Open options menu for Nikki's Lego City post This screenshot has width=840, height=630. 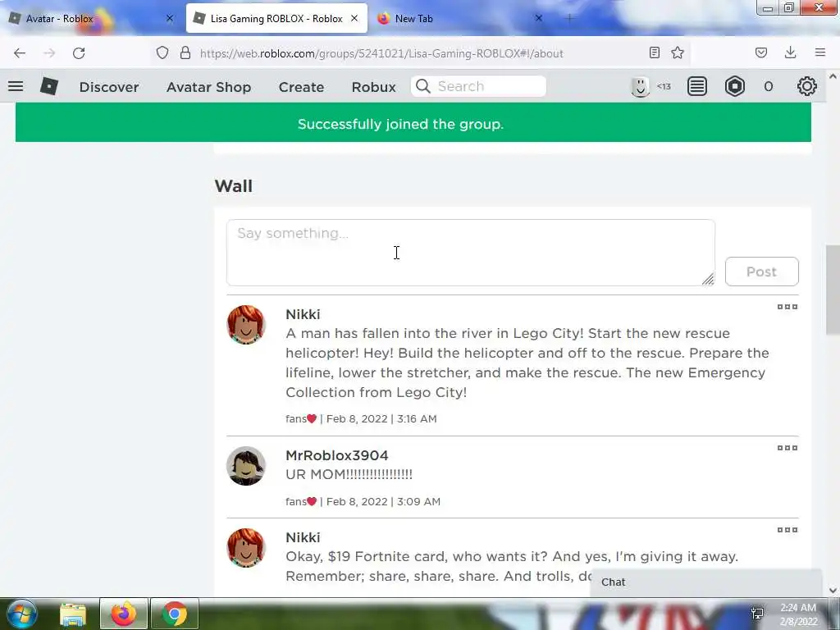[787, 307]
